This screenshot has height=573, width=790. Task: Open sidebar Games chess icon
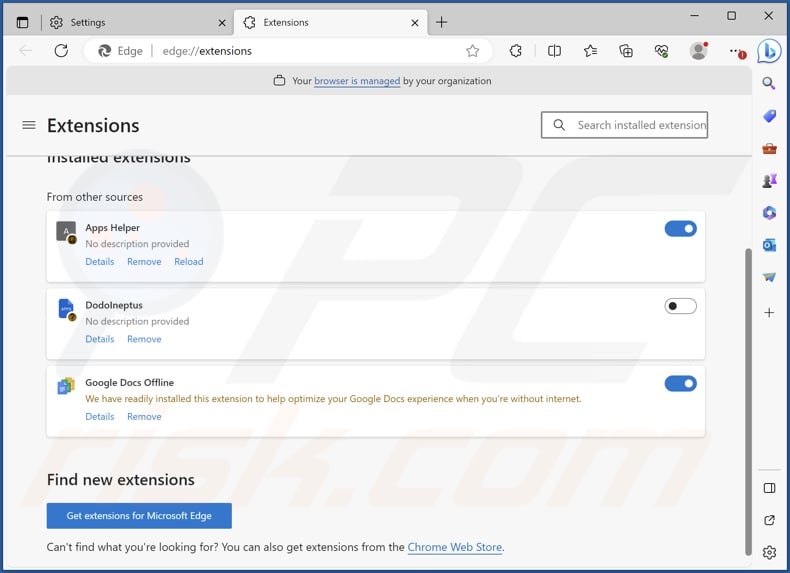pos(769,180)
